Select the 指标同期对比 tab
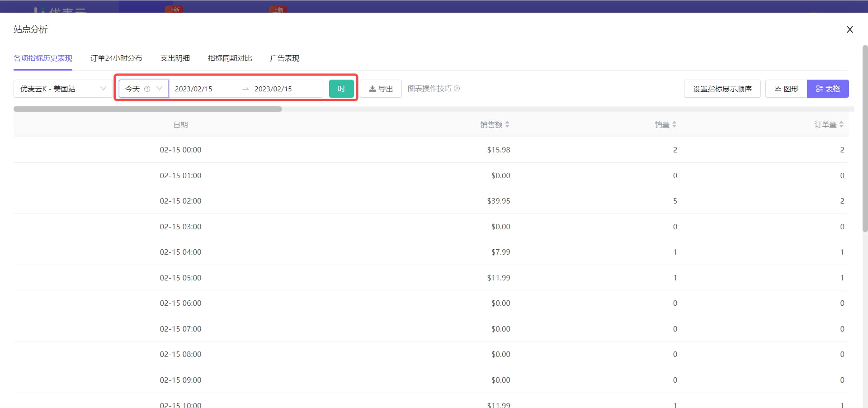 [x=230, y=58]
